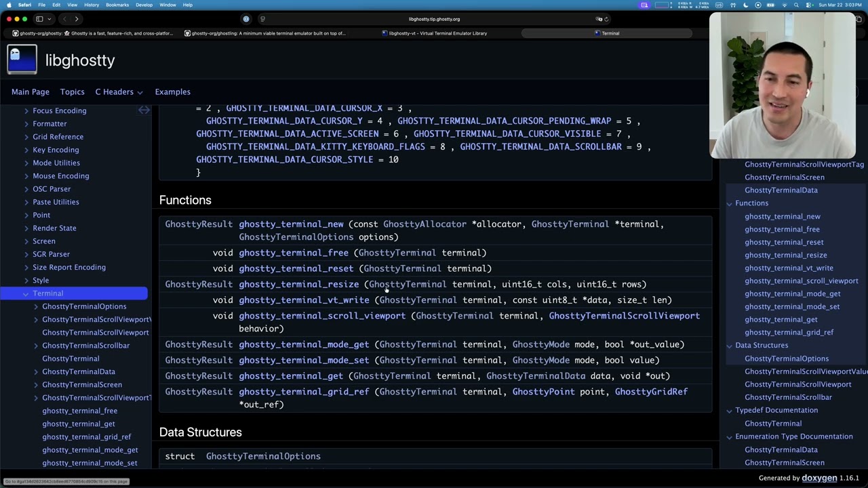The height and width of the screenshot is (488, 868).
Task: Open the doxygen link in the footer
Action: click(819, 478)
